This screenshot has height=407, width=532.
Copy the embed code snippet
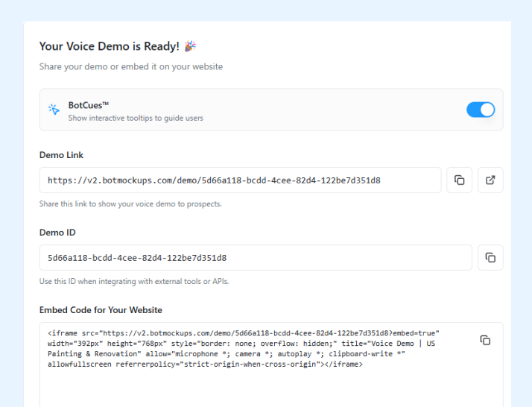[x=485, y=340]
